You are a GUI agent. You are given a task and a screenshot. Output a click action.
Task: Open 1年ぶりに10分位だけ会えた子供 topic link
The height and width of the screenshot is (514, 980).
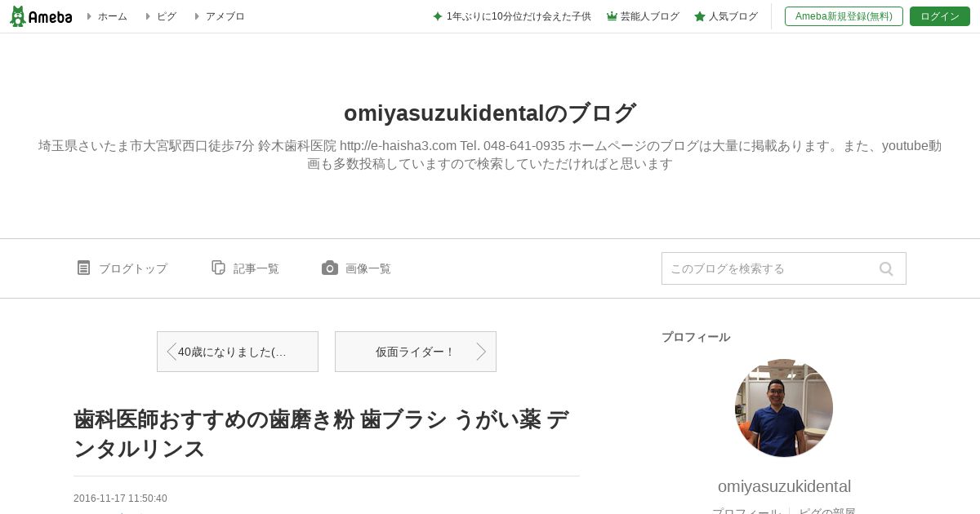519,16
